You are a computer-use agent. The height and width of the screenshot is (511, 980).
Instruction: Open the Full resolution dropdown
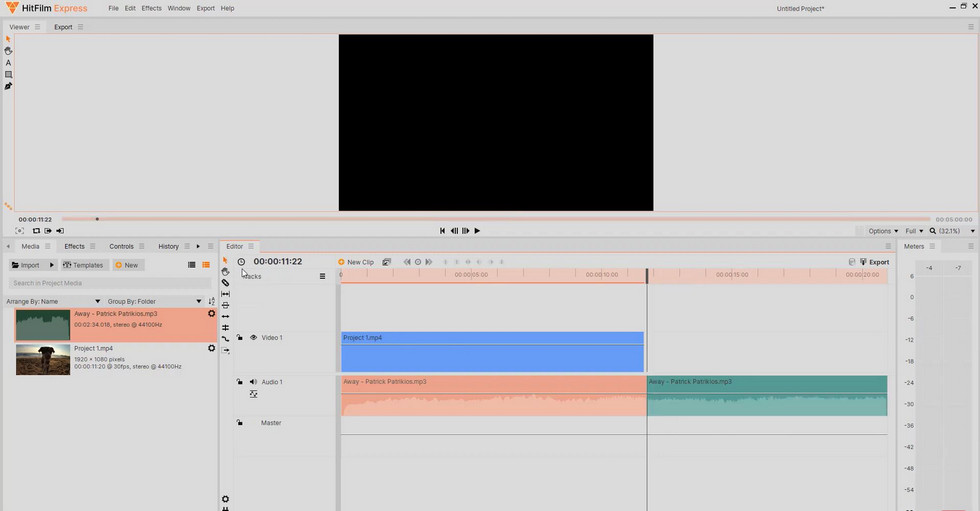point(914,231)
